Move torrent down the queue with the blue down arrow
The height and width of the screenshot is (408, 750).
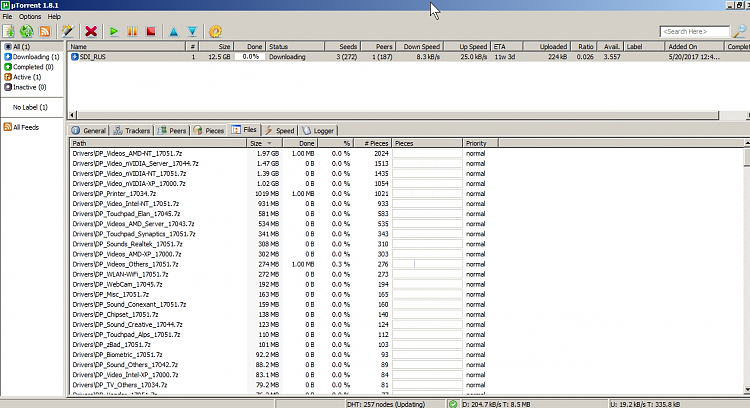192,32
